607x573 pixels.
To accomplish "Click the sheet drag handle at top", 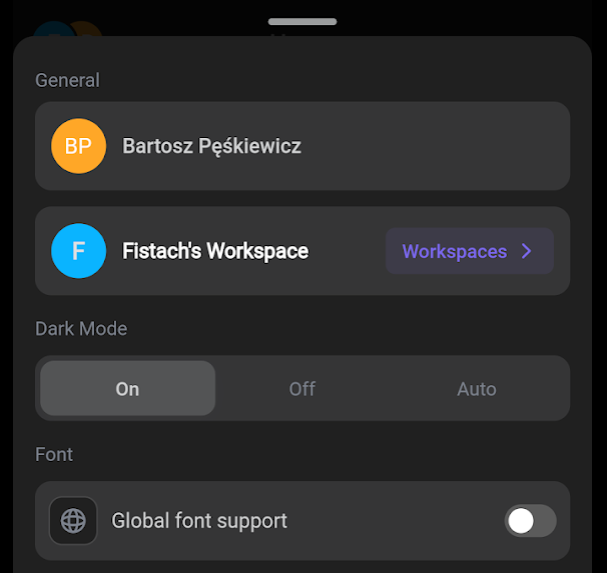I will coord(302,22).
